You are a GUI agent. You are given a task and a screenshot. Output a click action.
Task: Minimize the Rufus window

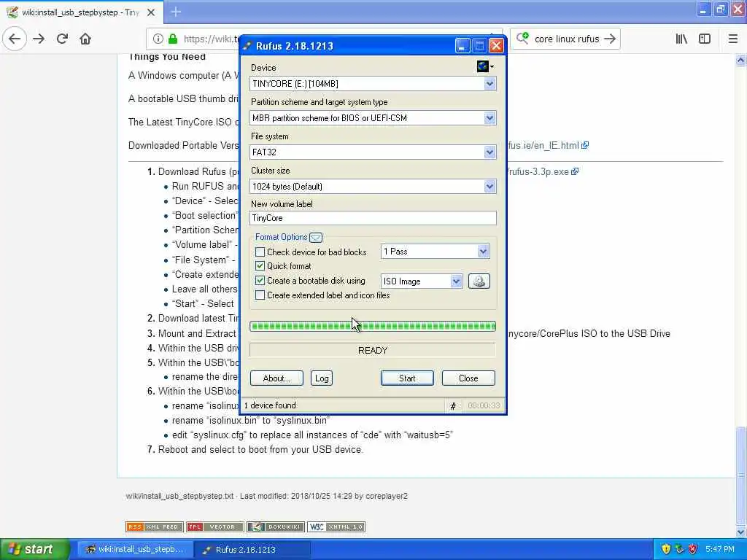point(462,46)
